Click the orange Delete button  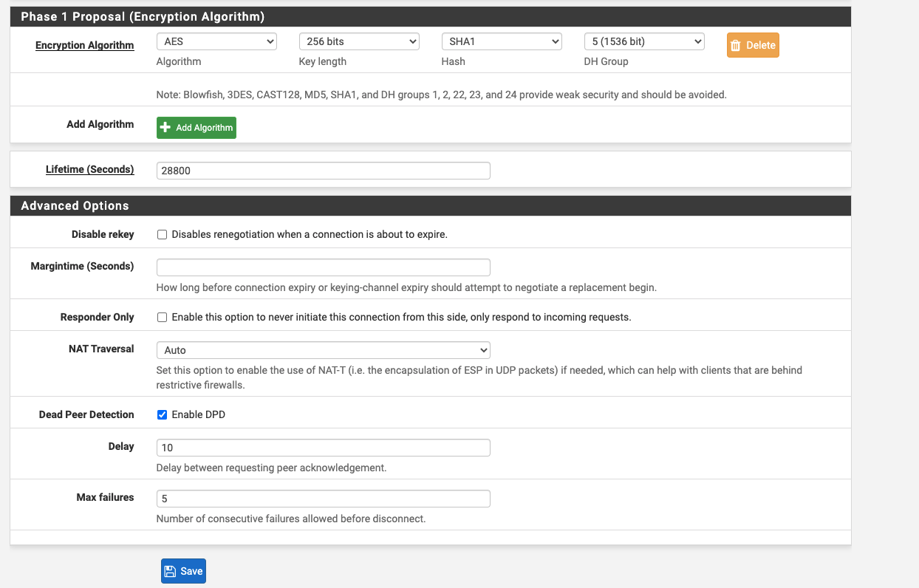(x=753, y=45)
